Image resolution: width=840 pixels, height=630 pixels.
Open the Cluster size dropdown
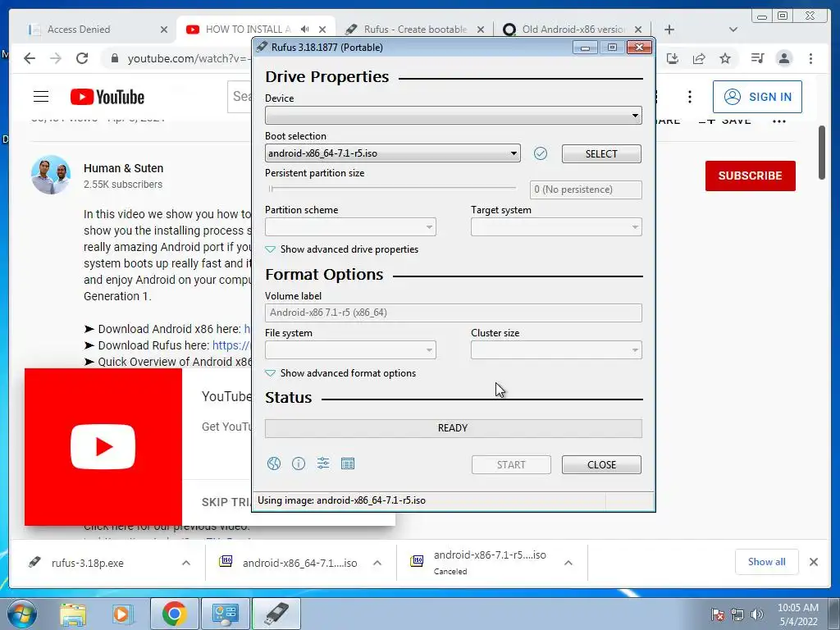(x=556, y=349)
